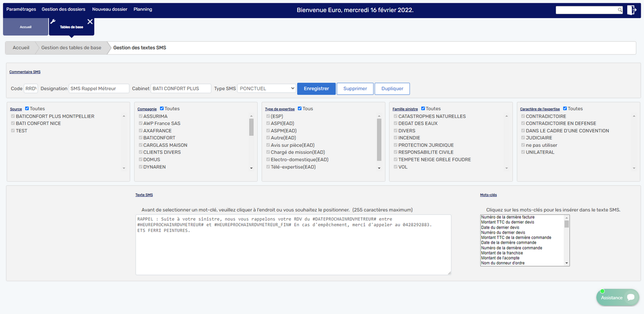Select 'Montant de la franchise' keyword

[x=502, y=253]
